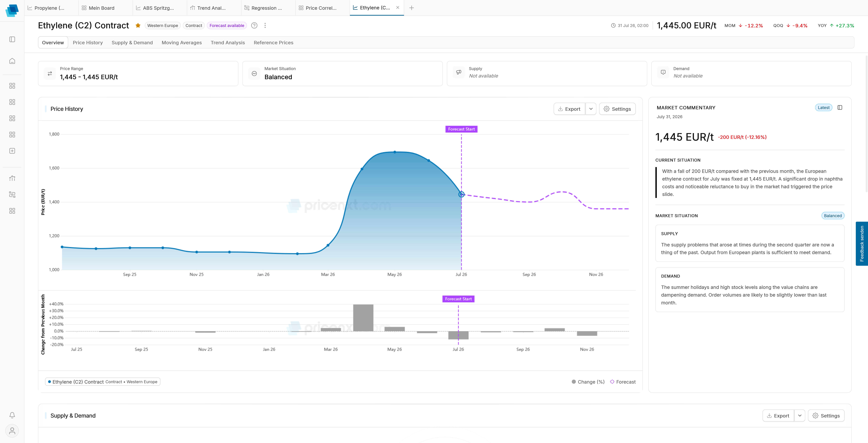Click the Supply card icon
868x443 pixels.
pyautogui.click(x=459, y=72)
